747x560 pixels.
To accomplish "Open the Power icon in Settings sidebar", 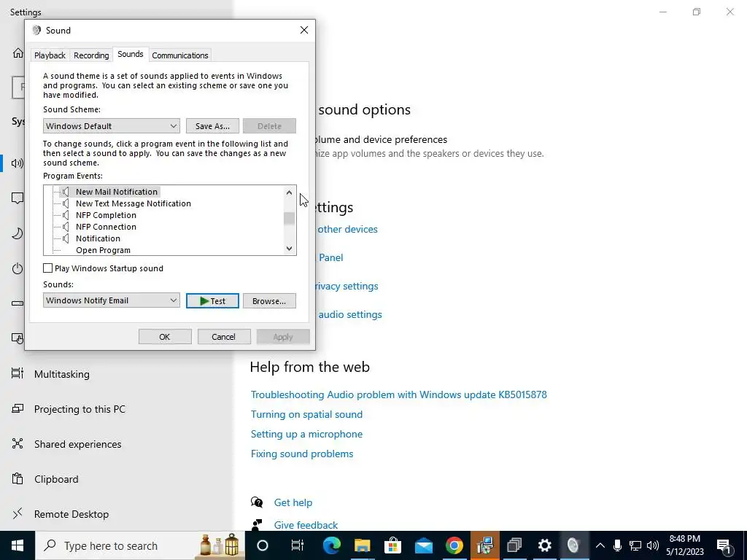I will tap(18, 268).
